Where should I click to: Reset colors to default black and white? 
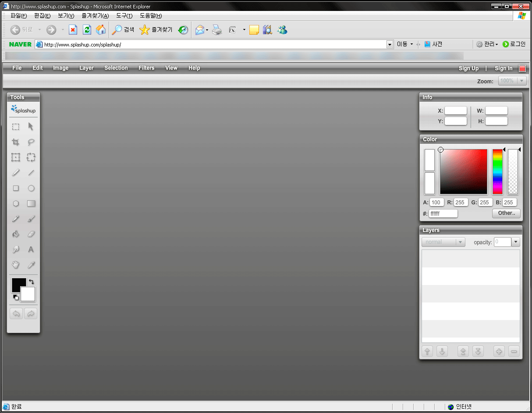(x=16, y=297)
